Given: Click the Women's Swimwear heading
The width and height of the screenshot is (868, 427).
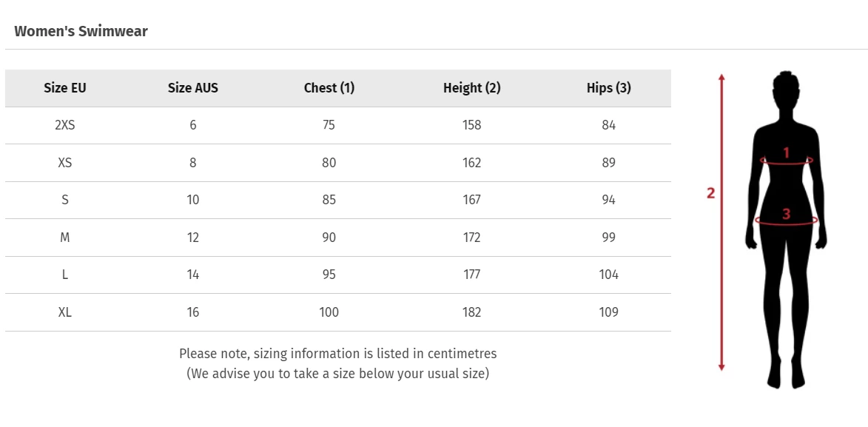Looking at the screenshot, I should point(81,31).
